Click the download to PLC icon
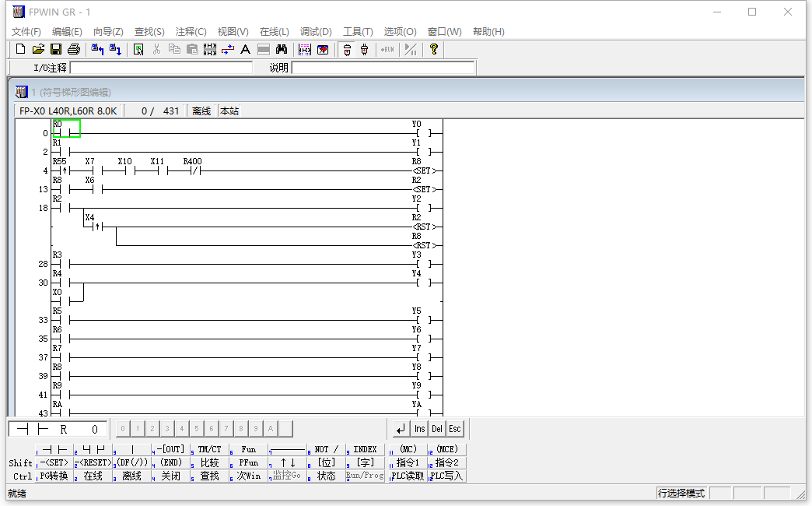The height and width of the screenshot is (506, 812). pyautogui.click(x=115, y=49)
